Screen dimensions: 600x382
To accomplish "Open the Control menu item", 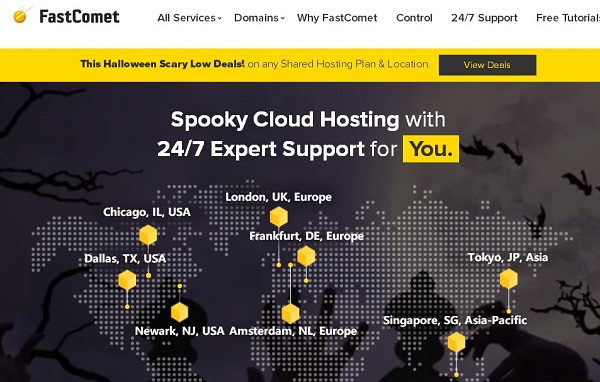I will click(414, 18).
